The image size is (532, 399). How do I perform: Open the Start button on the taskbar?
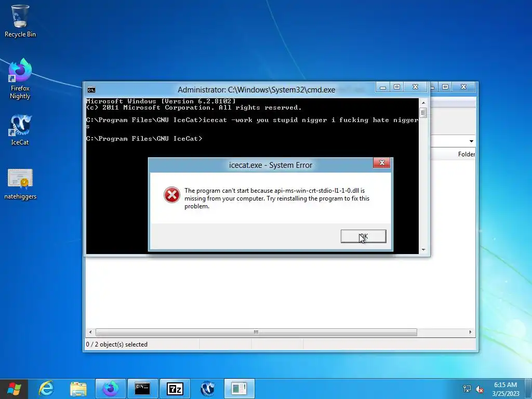pyautogui.click(x=14, y=389)
